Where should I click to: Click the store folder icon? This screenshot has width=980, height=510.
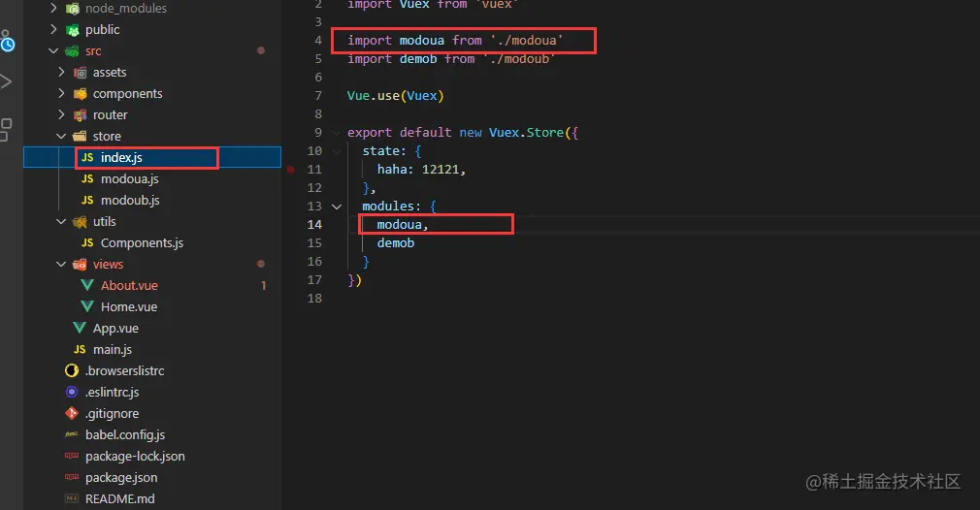click(x=80, y=136)
